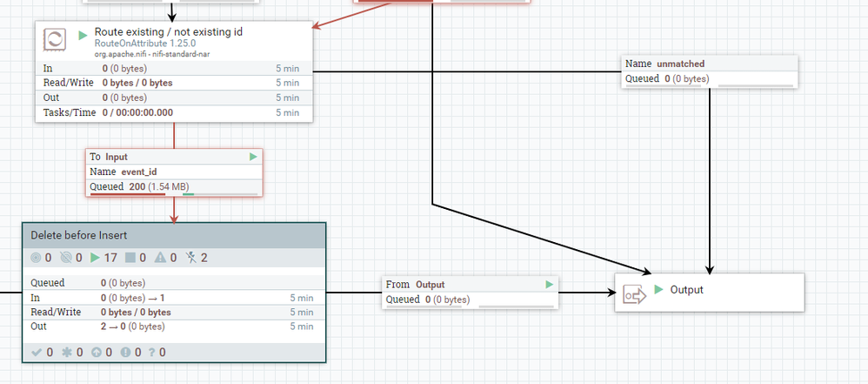868x384 pixels.
Task: Click the disabled components icon showing 2
Action: click(x=191, y=258)
